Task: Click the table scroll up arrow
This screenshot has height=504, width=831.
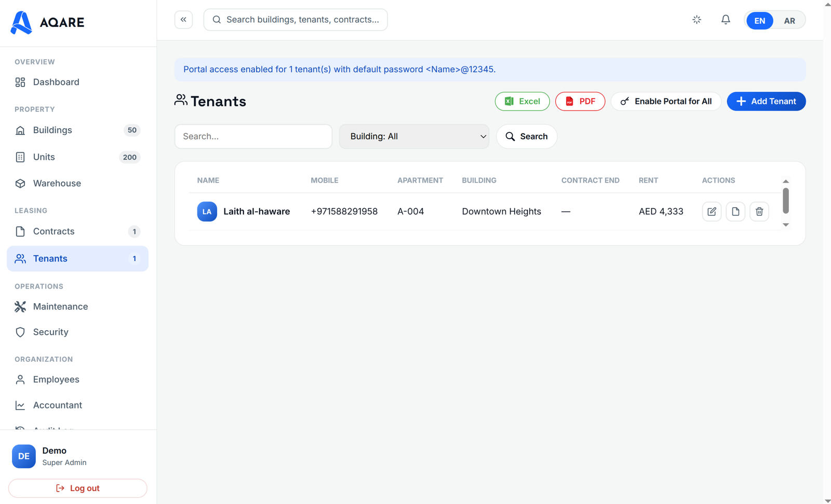Action: pos(786,181)
